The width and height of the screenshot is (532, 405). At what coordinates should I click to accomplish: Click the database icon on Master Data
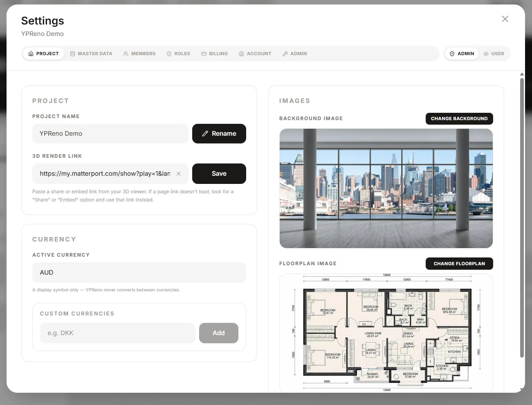72,54
